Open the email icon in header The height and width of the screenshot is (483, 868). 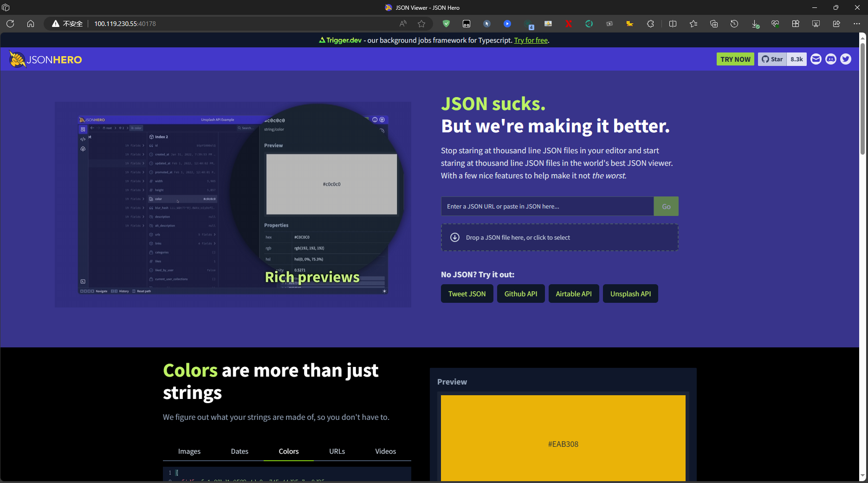816,59
